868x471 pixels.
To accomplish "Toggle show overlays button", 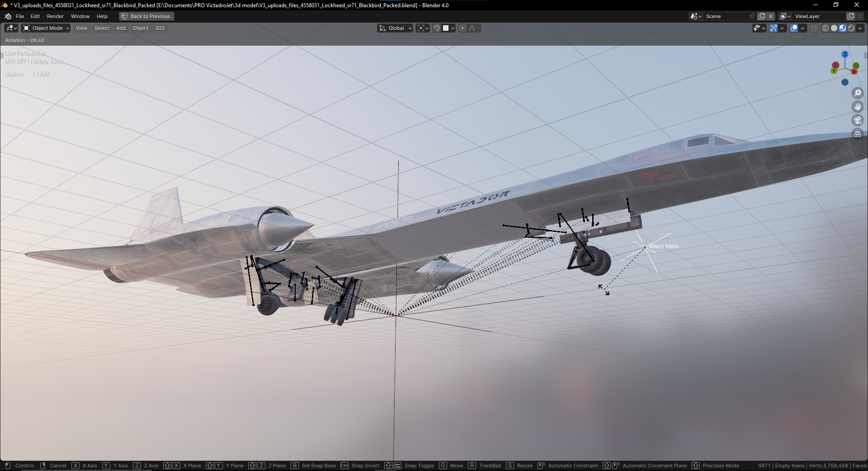I will point(794,28).
